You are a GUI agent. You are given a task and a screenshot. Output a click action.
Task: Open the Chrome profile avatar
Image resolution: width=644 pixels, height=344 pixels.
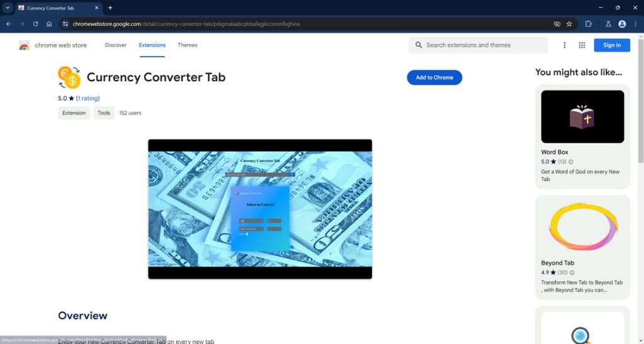pos(622,24)
